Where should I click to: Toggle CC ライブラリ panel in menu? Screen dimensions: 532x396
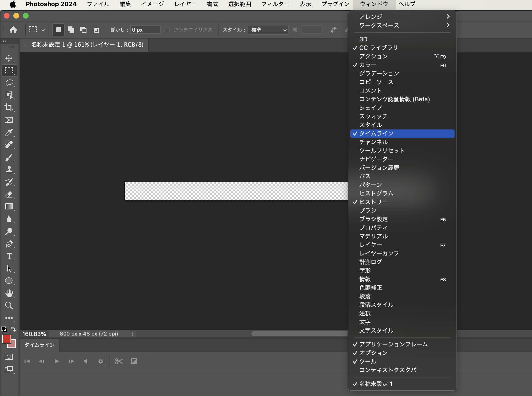coord(402,48)
